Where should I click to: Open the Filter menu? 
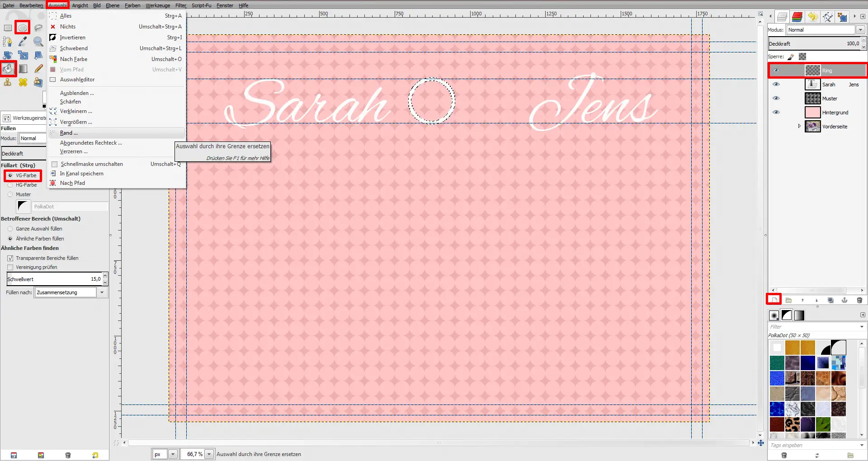coord(180,5)
